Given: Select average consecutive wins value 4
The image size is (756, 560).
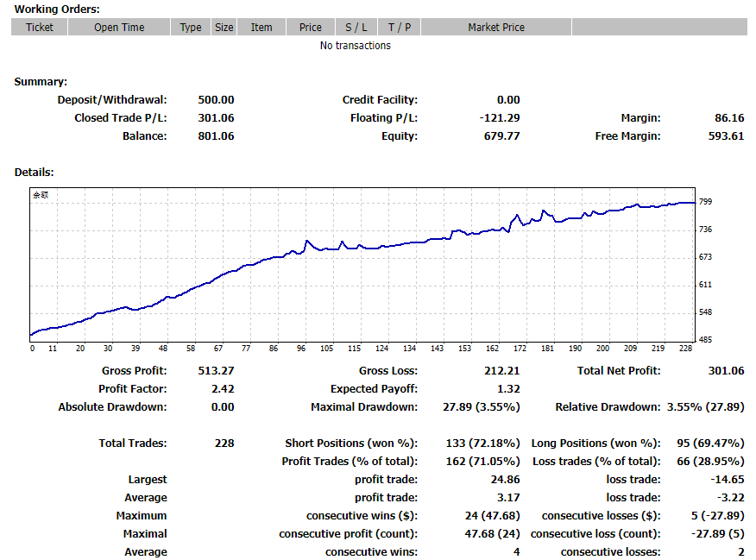Looking at the screenshot, I should [x=517, y=553].
